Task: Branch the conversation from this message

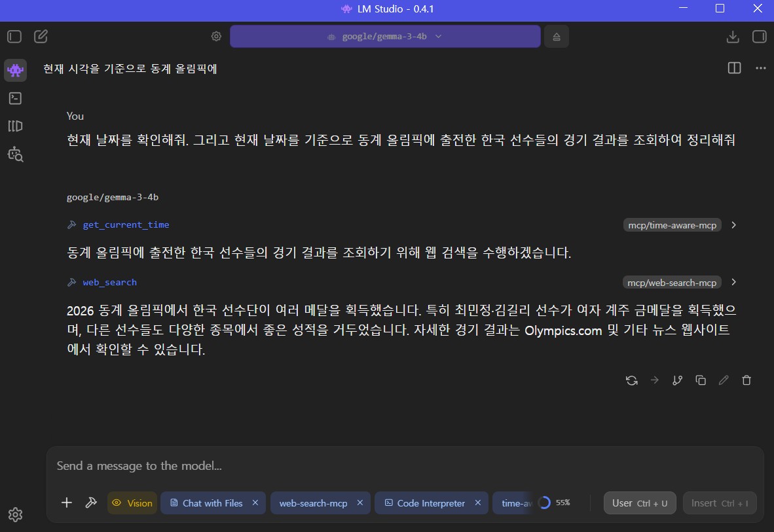Action: tap(678, 380)
